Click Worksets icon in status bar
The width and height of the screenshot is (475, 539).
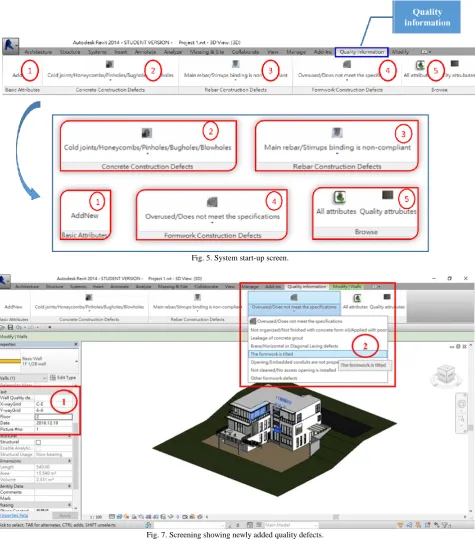click(x=148, y=525)
